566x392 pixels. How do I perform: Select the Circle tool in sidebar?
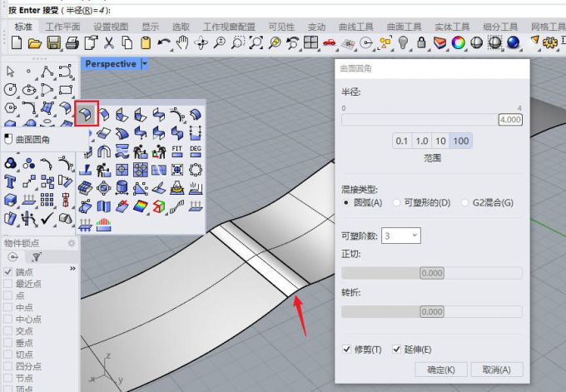[10, 90]
